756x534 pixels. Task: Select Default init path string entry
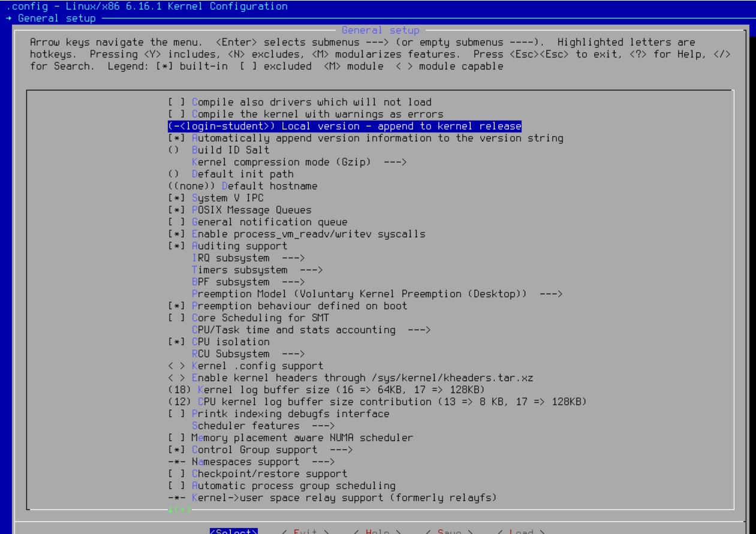[231, 174]
